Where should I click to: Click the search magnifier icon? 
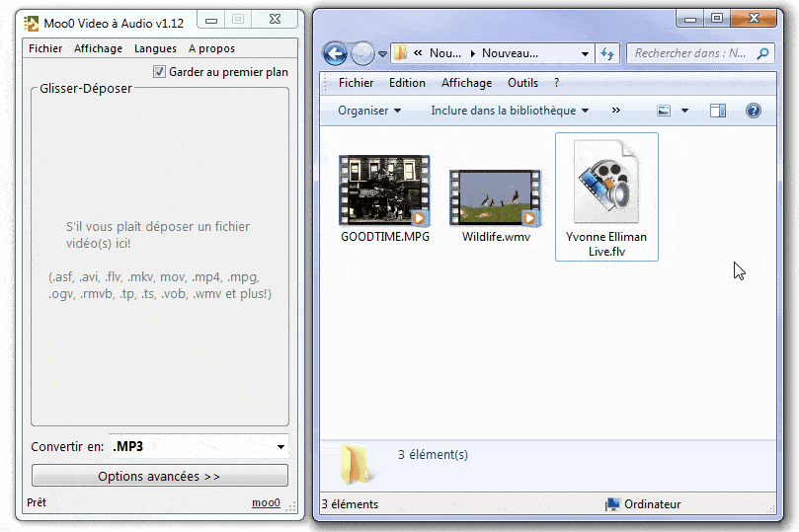pyautogui.click(x=762, y=53)
